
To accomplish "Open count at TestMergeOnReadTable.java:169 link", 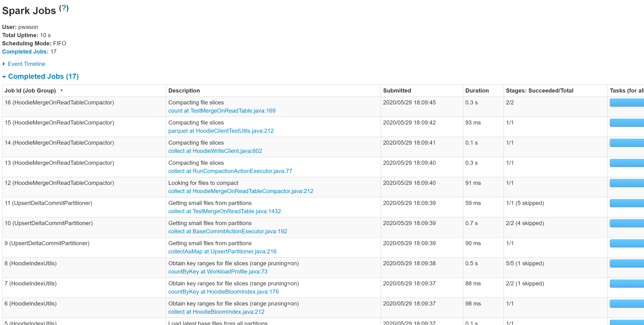I will 222,111.
